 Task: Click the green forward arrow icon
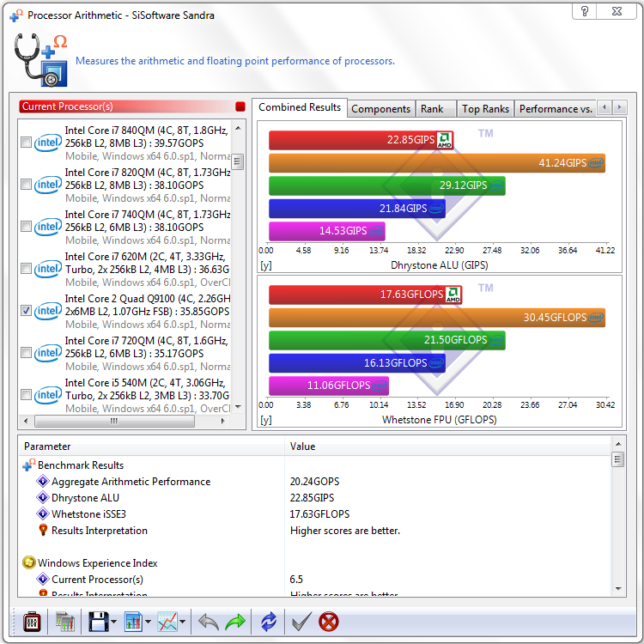point(235,623)
